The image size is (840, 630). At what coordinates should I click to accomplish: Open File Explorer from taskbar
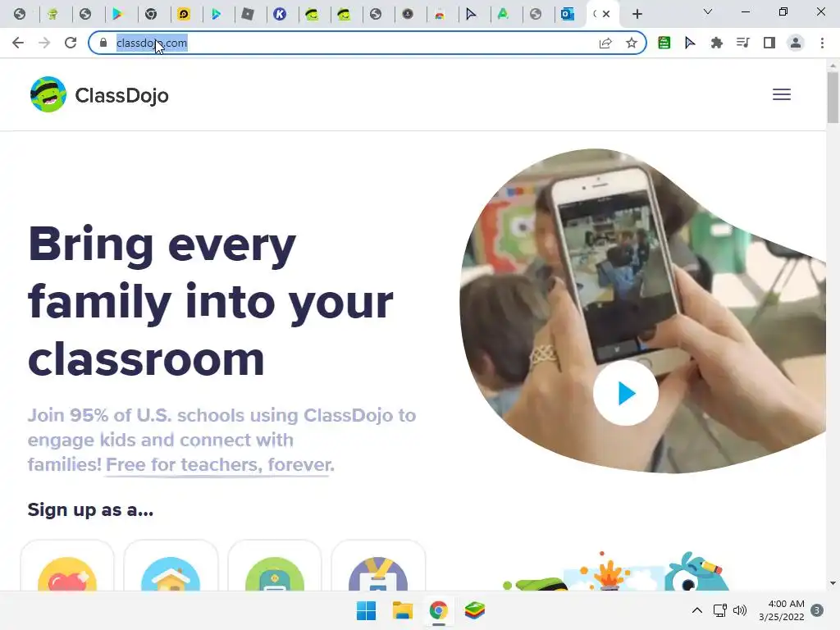(402, 610)
